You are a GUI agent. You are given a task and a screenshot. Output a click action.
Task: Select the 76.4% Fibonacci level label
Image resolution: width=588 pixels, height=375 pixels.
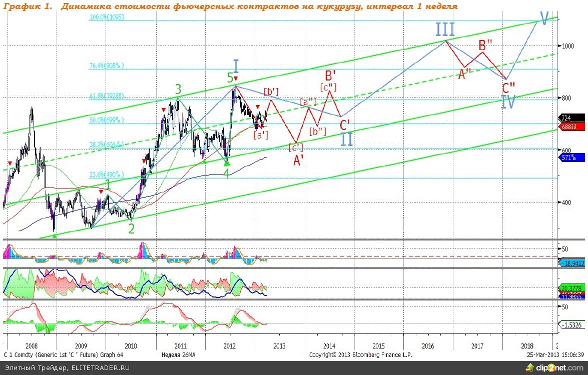point(107,65)
